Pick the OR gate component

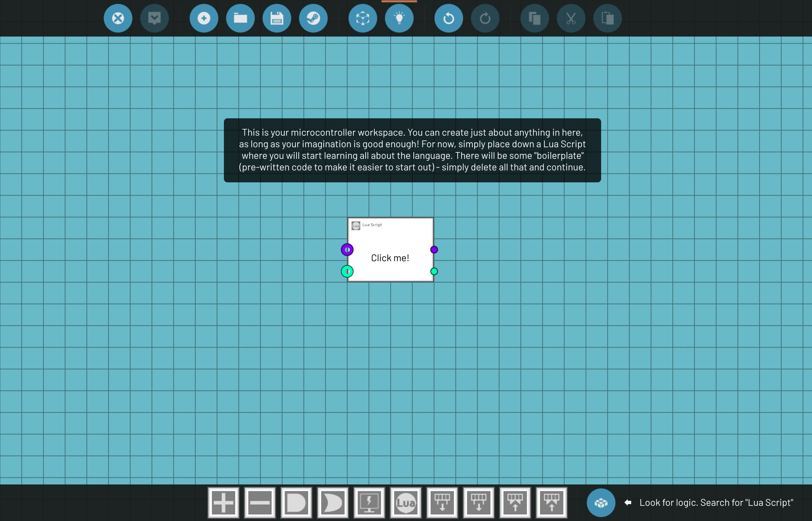333,503
